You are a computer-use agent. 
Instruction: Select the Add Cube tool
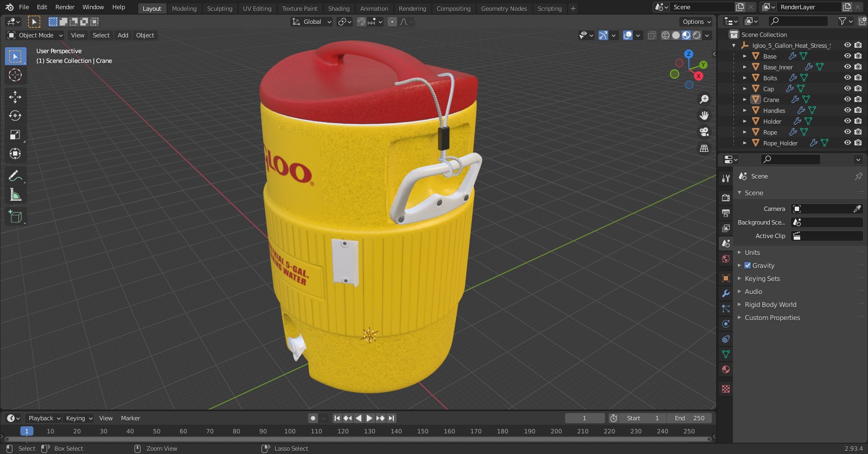click(15, 217)
